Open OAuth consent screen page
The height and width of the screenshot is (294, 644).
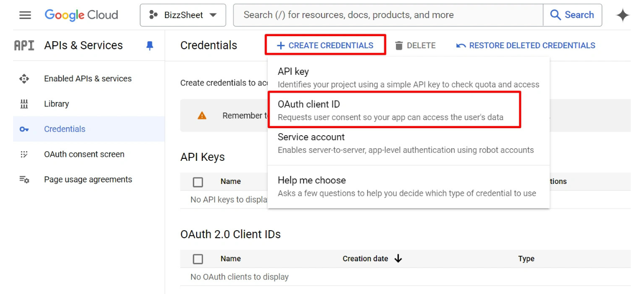click(84, 154)
